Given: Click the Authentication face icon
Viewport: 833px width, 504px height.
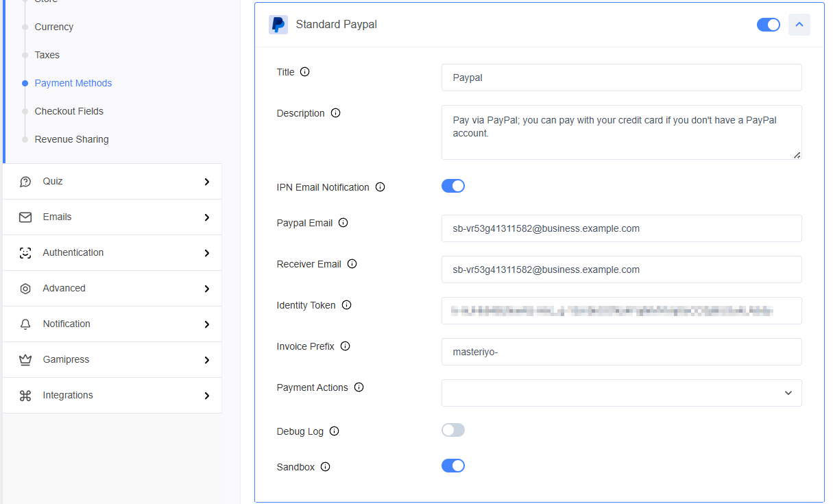Looking at the screenshot, I should pyautogui.click(x=25, y=253).
